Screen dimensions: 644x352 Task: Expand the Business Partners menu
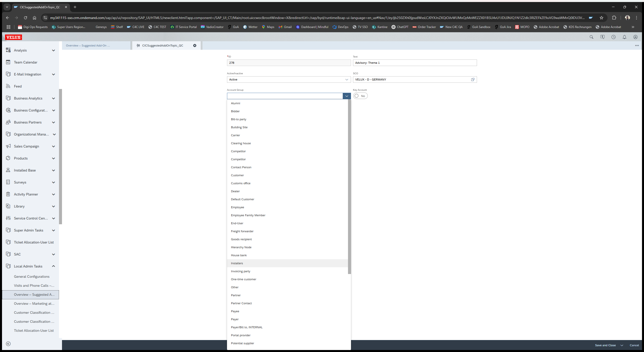click(x=53, y=122)
